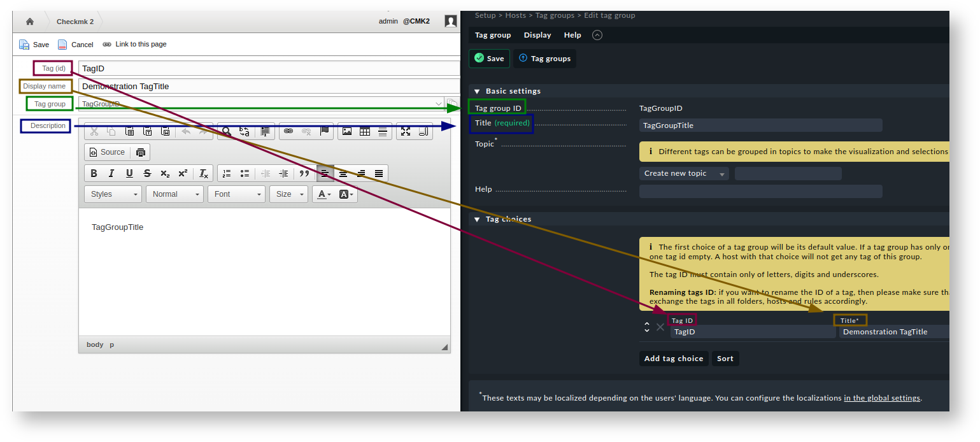This screenshot has width=980, height=442.
Task: Open the Create new topic dropdown
Action: click(684, 173)
